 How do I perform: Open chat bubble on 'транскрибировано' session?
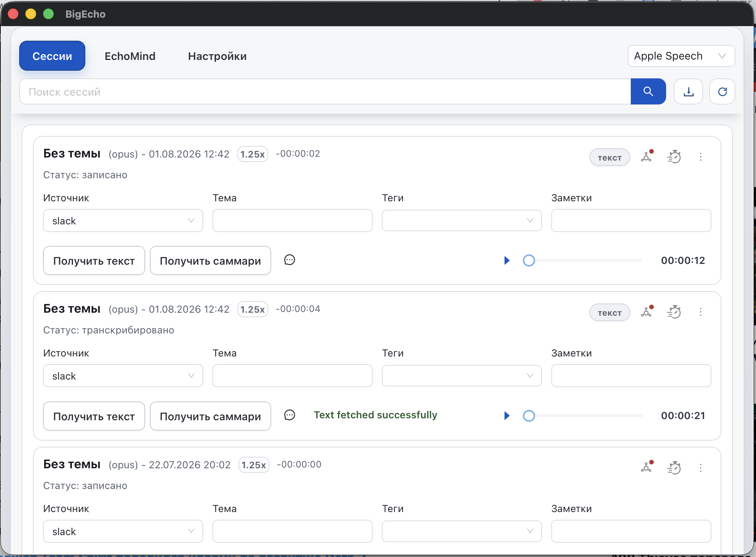290,415
